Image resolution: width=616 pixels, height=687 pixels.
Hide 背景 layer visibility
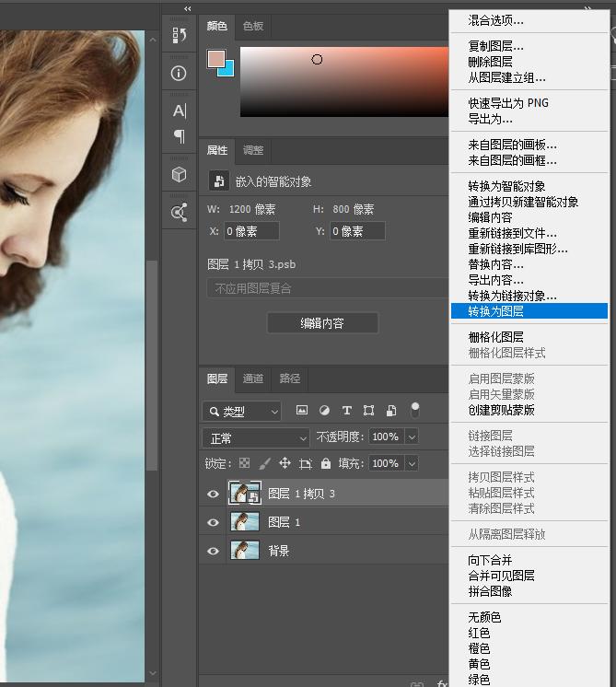(213, 551)
